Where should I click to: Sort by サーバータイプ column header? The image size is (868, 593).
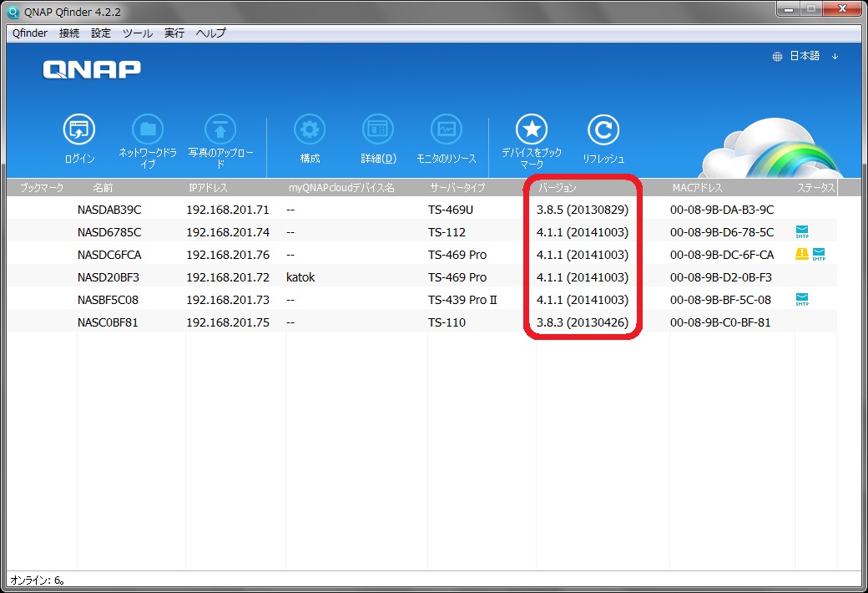[457, 188]
